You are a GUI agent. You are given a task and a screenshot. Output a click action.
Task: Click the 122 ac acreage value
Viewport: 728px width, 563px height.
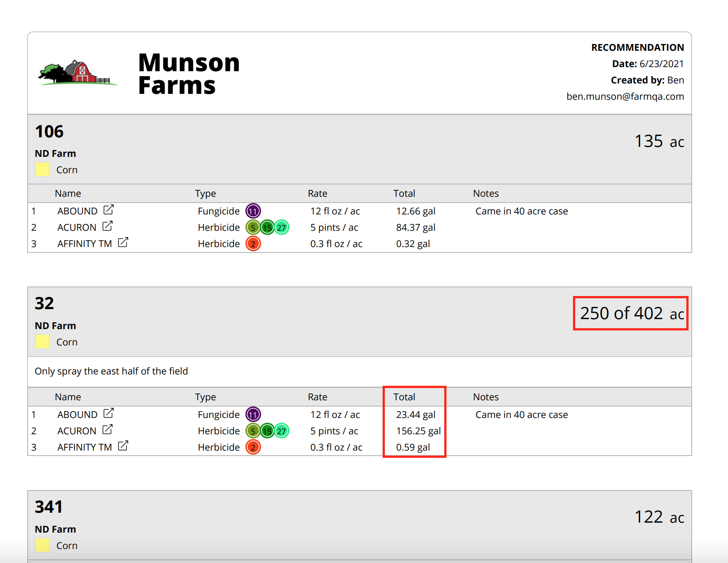click(x=659, y=517)
